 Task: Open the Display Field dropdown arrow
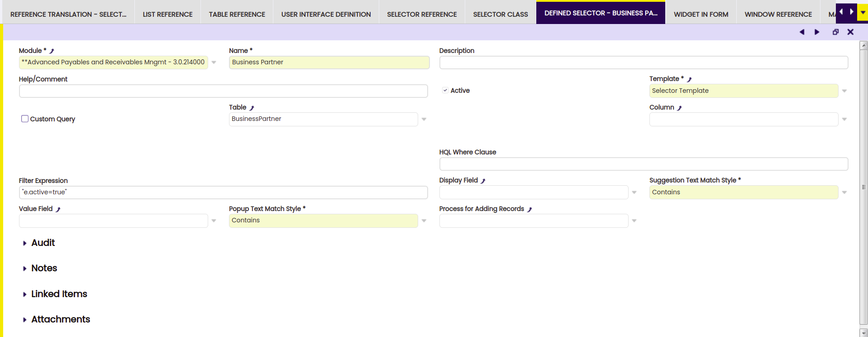[634, 193]
